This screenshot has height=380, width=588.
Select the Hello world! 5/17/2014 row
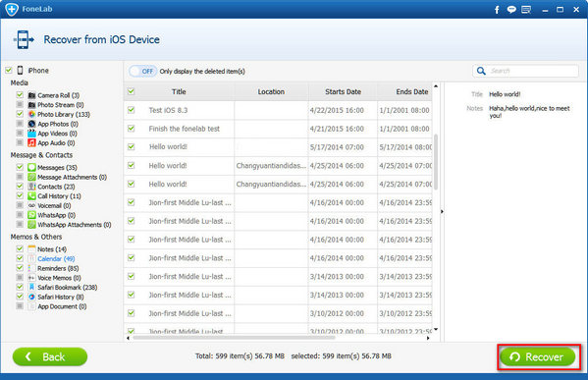click(x=278, y=147)
